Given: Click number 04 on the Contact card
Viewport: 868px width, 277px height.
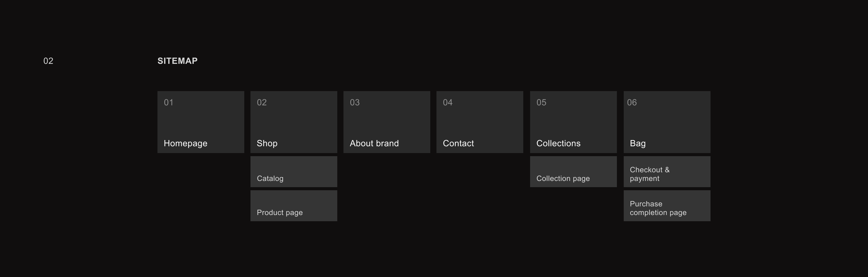Looking at the screenshot, I should pyautogui.click(x=447, y=103).
